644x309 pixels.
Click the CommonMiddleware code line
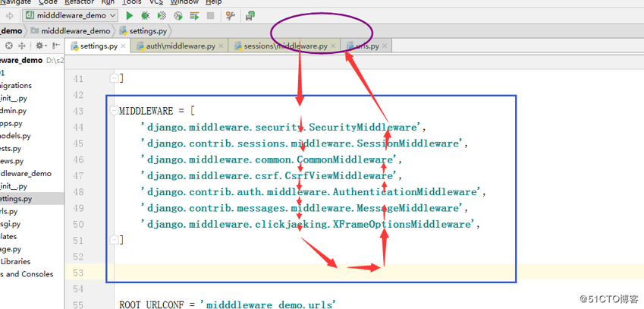point(271,159)
